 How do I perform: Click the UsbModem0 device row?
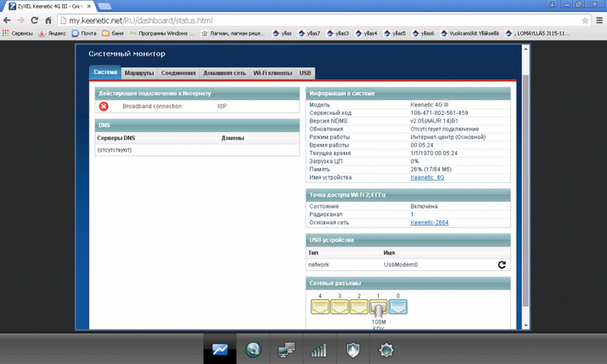[x=408, y=265]
